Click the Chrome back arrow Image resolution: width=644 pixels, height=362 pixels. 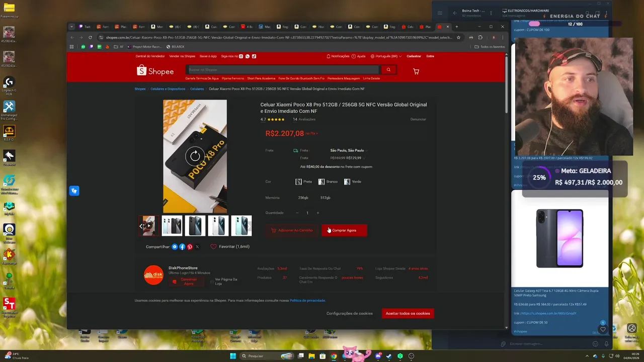click(x=72, y=37)
